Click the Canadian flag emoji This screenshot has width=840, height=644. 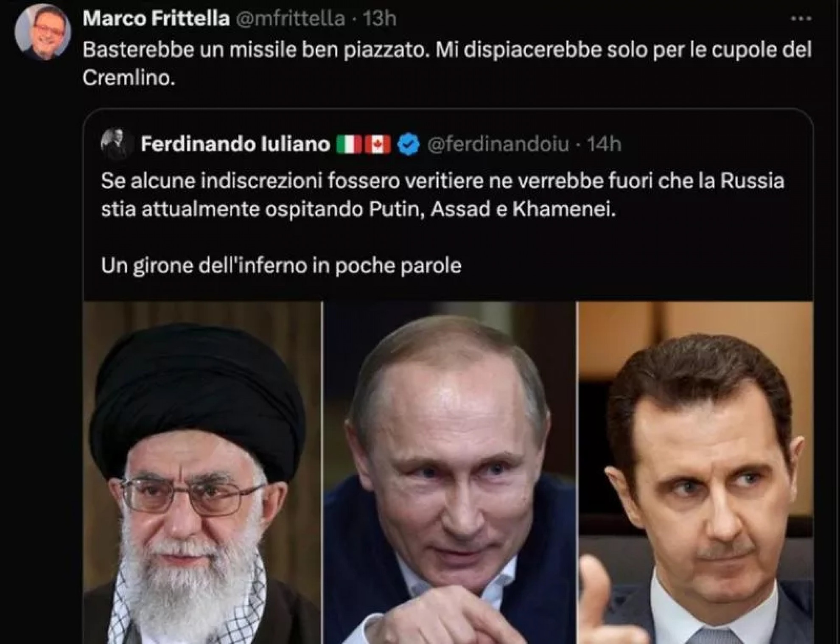[378, 144]
